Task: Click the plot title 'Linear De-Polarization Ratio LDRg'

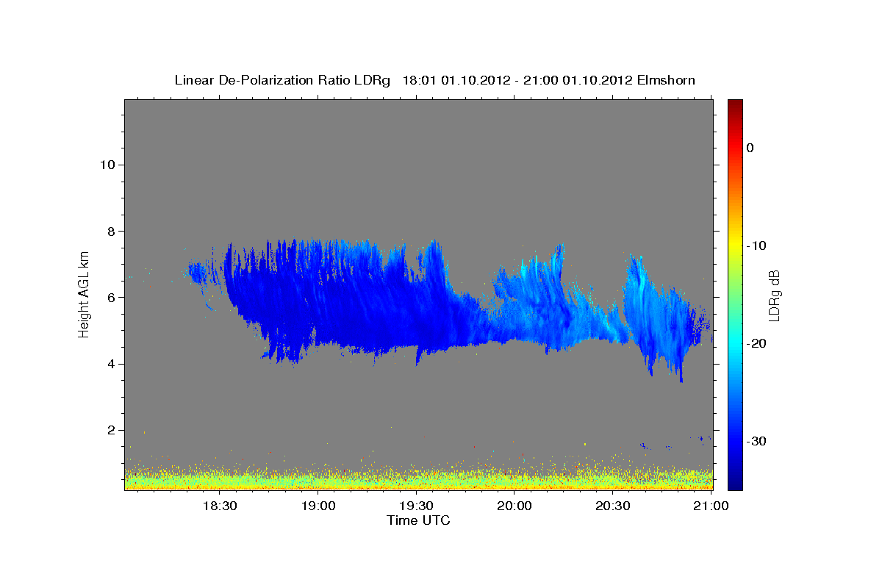Action: pos(282,79)
